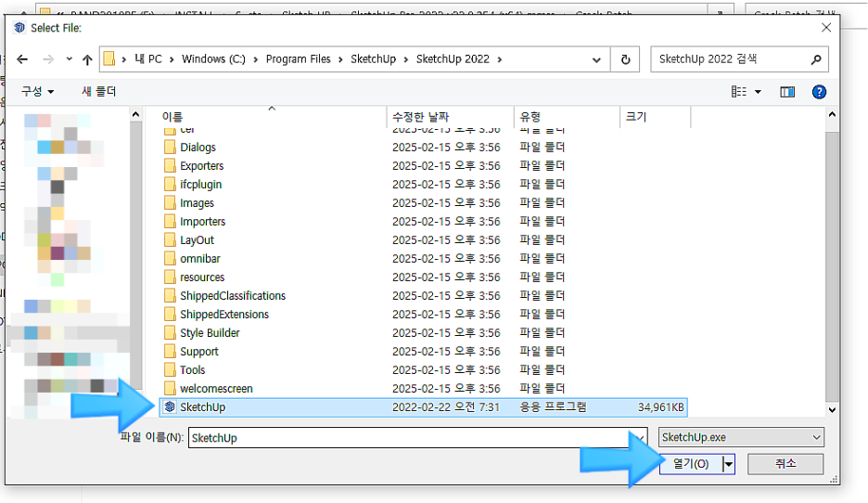Screen dimensions: 868x503
Task: Open the view options dropdown arrow
Action: click(758, 92)
